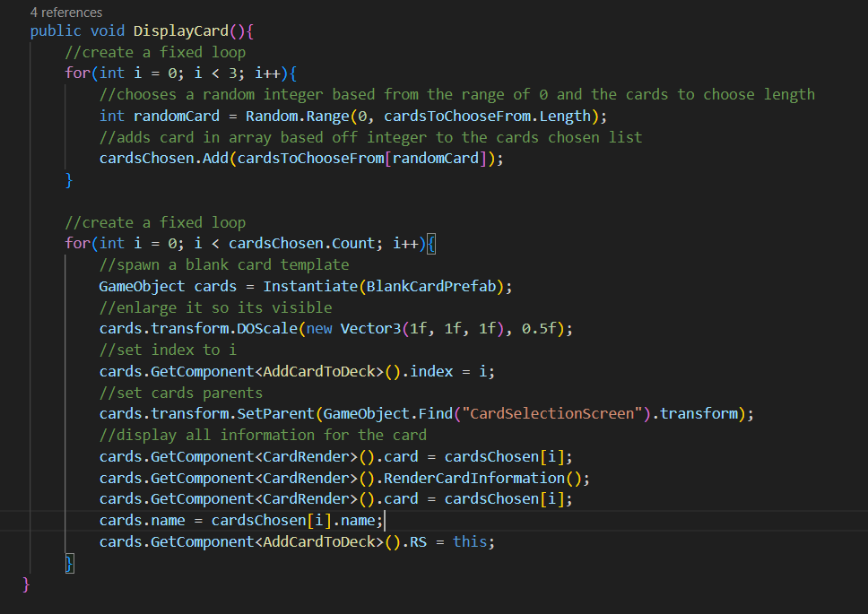The height and width of the screenshot is (614, 868).
Task: Open the '4 references' CodeLens link
Action: tap(65, 13)
